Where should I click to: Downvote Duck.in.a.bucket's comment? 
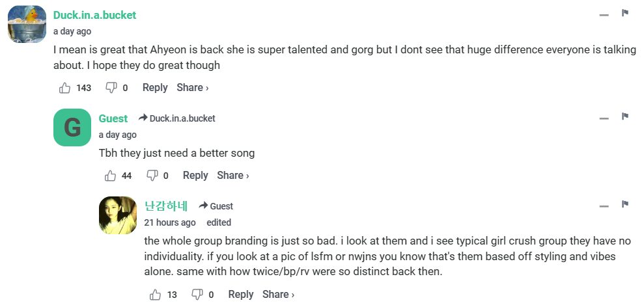coord(111,88)
